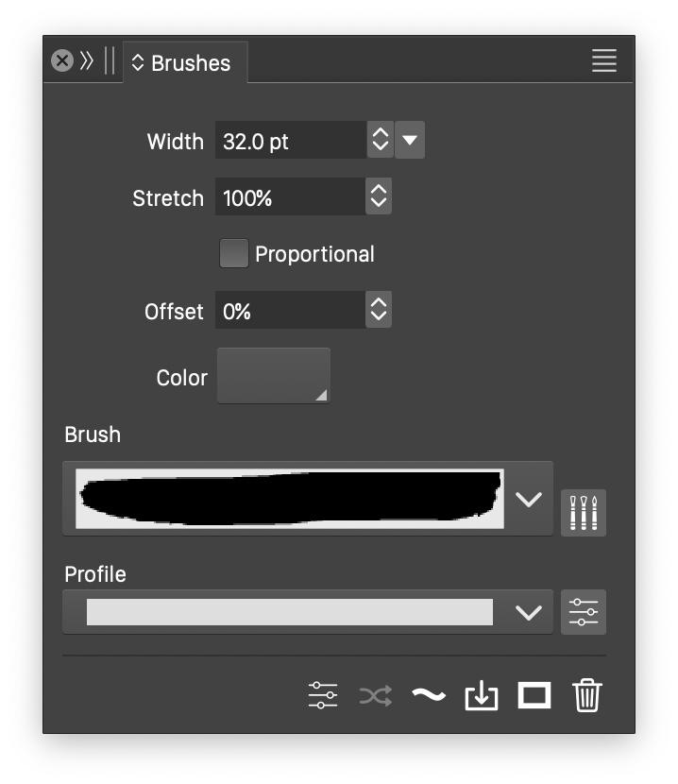Close the Brushes panel with the X button
678x784 pixels.
(x=61, y=61)
